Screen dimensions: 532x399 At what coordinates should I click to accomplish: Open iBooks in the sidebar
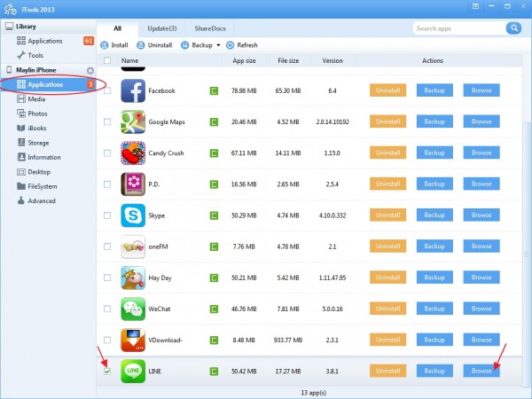pos(38,128)
